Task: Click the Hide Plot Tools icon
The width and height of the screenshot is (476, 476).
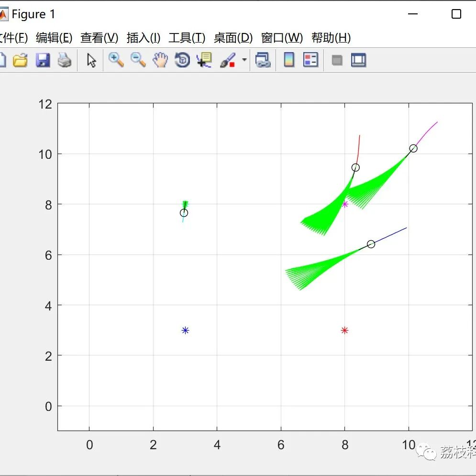Action: pyautogui.click(x=337, y=60)
